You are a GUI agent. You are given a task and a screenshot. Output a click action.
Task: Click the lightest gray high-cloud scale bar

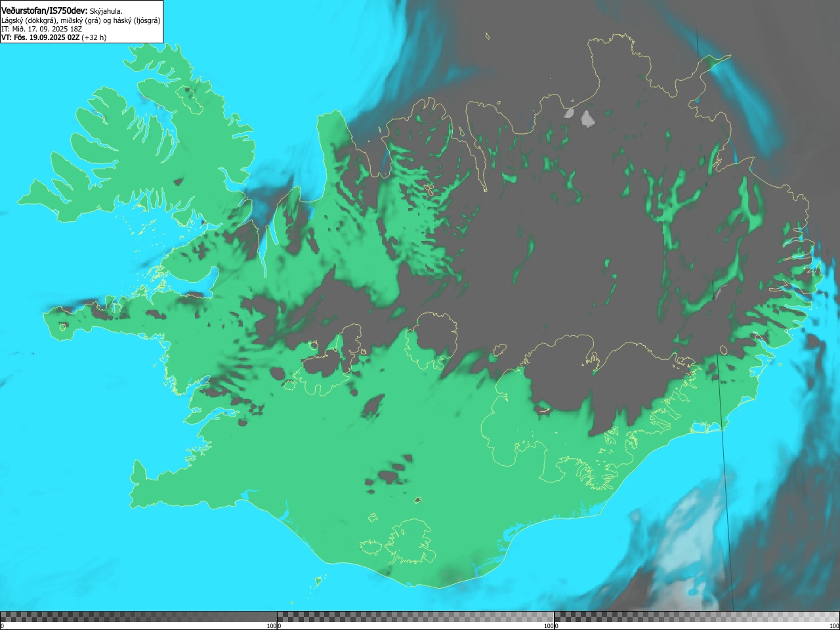click(x=697, y=617)
